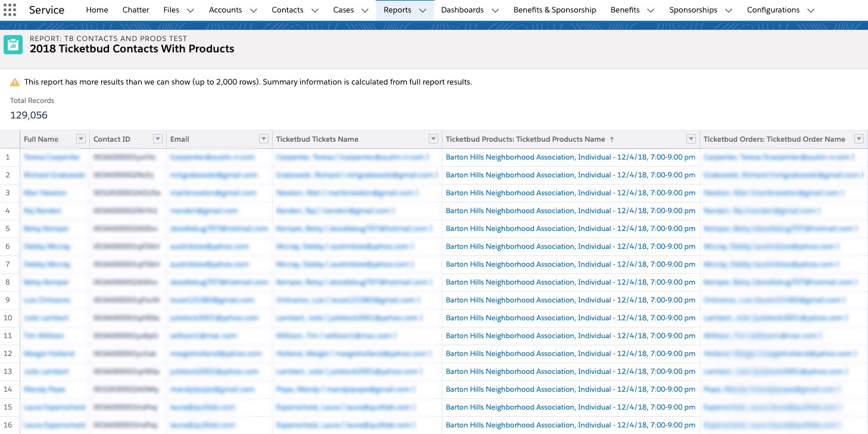Open row 8 Barton Hills product link

[x=570, y=282]
